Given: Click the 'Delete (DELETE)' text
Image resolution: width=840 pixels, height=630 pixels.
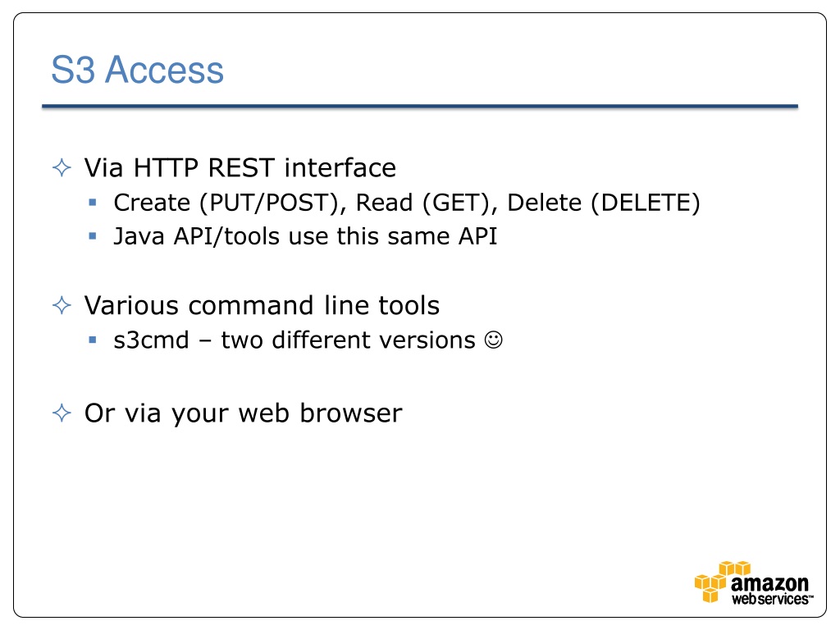Looking at the screenshot, I should click(x=603, y=203).
